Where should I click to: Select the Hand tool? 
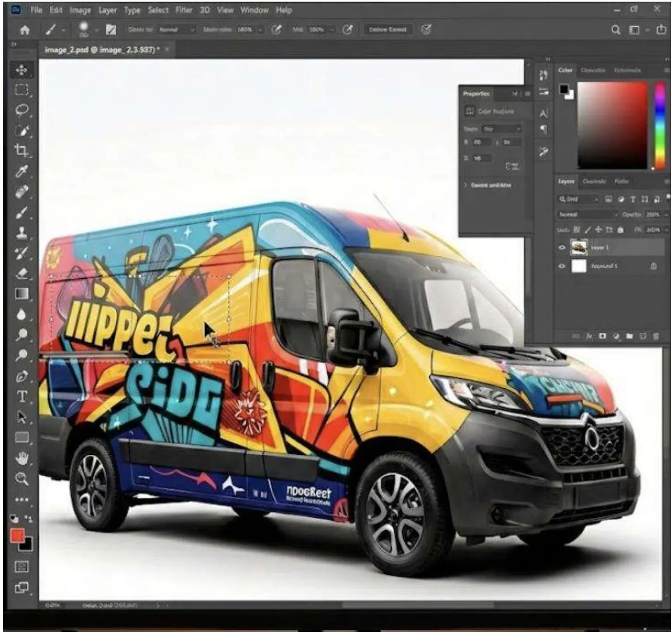(22, 458)
